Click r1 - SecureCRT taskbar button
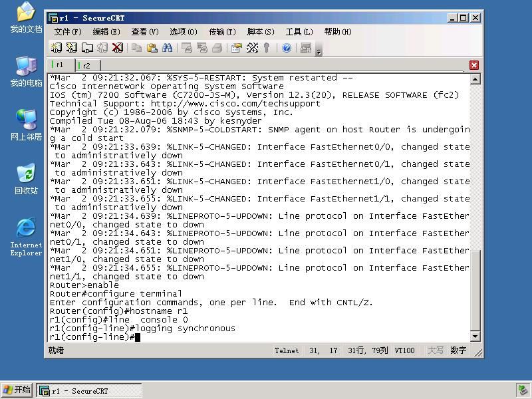Screen dimensions: 532x399 [89, 391]
